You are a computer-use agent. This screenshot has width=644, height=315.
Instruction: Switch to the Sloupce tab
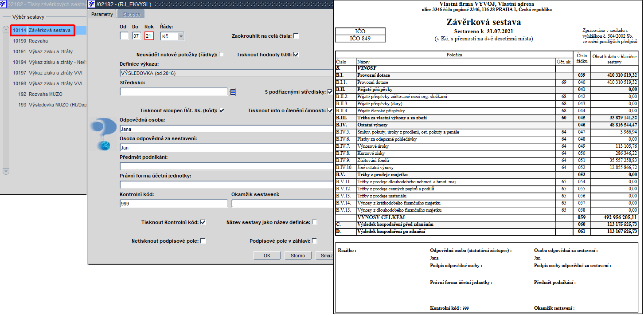131,14
